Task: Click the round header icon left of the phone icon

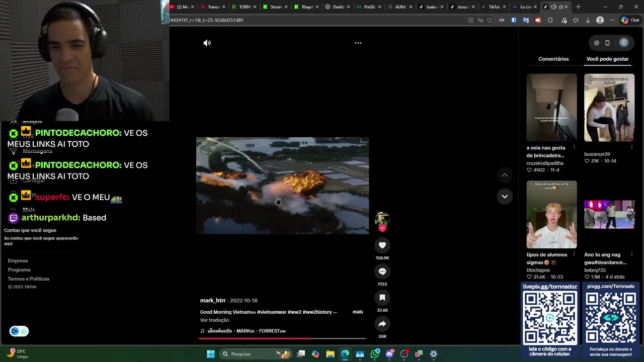Action: coord(597,43)
